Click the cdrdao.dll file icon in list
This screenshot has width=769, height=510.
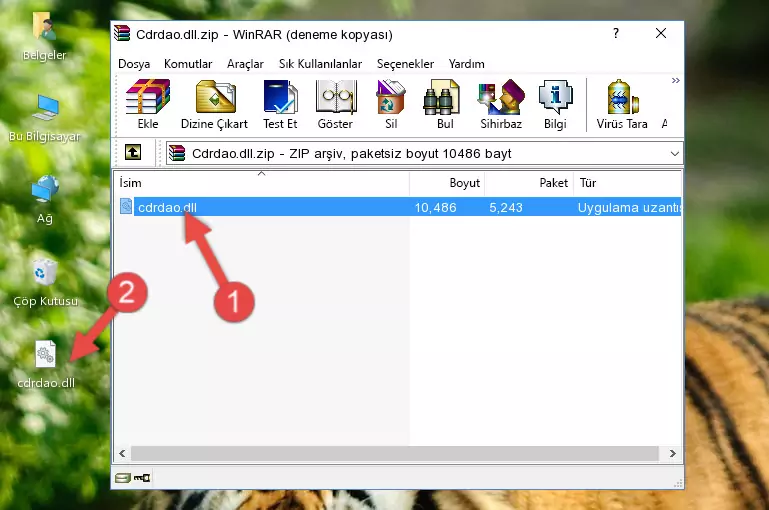pyautogui.click(x=126, y=206)
